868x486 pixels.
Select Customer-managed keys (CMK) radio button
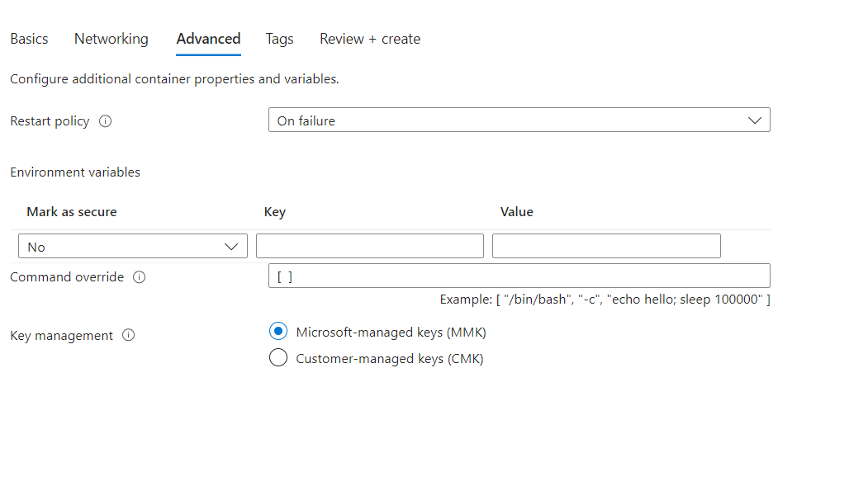click(278, 358)
